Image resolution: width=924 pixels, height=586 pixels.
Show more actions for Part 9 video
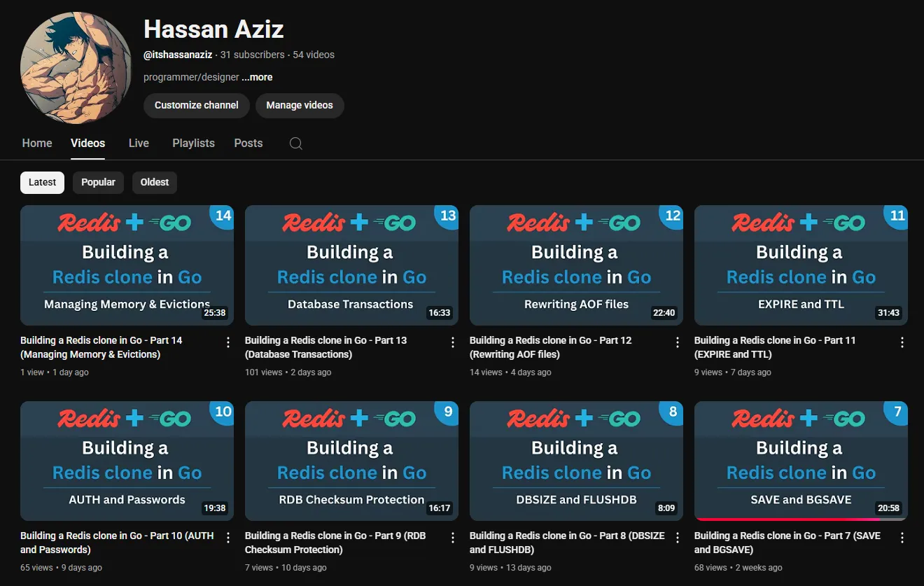tap(453, 538)
